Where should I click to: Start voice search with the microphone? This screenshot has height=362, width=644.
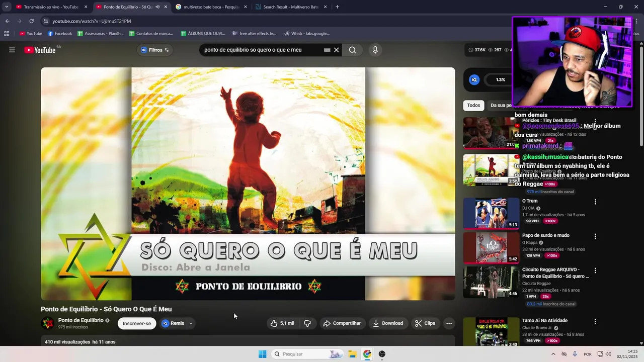(x=375, y=50)
